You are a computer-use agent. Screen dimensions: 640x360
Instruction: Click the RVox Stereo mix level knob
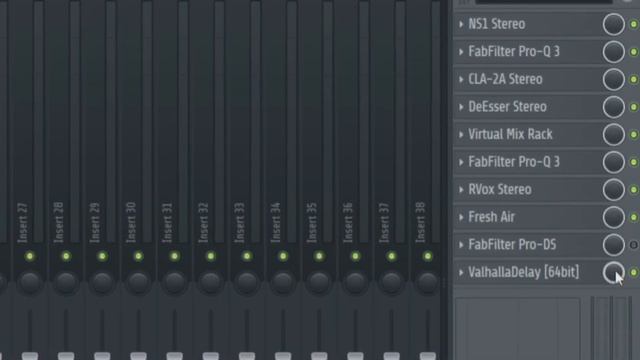point(613,190)
